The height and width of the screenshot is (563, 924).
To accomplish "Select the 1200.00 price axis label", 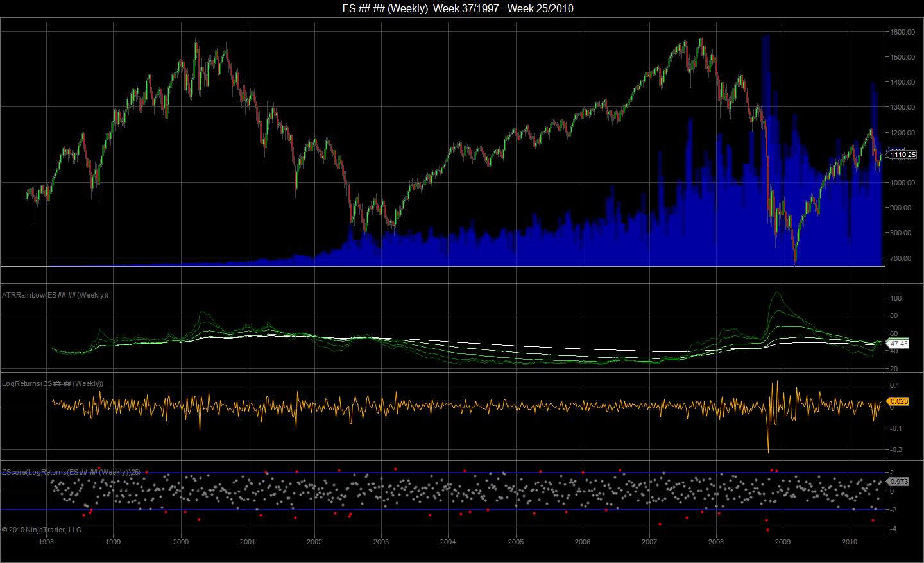I will click(x=902, y=133).
